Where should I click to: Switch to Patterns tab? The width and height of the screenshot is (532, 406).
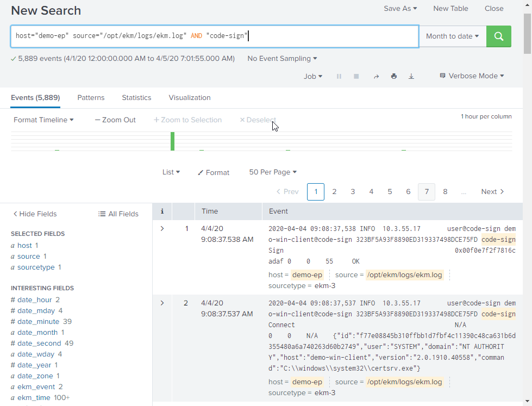coord(91,97)
